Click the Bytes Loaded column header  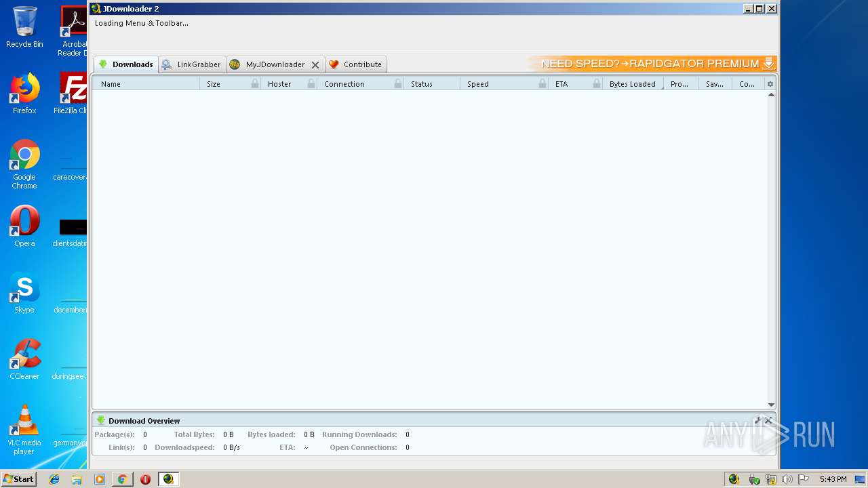tap(633, 84)
